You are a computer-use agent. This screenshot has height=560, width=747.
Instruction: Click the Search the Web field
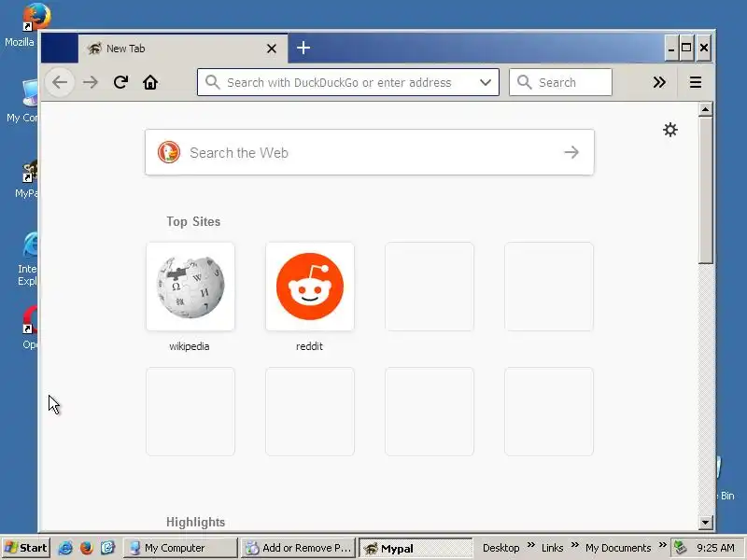click(369, 152)
